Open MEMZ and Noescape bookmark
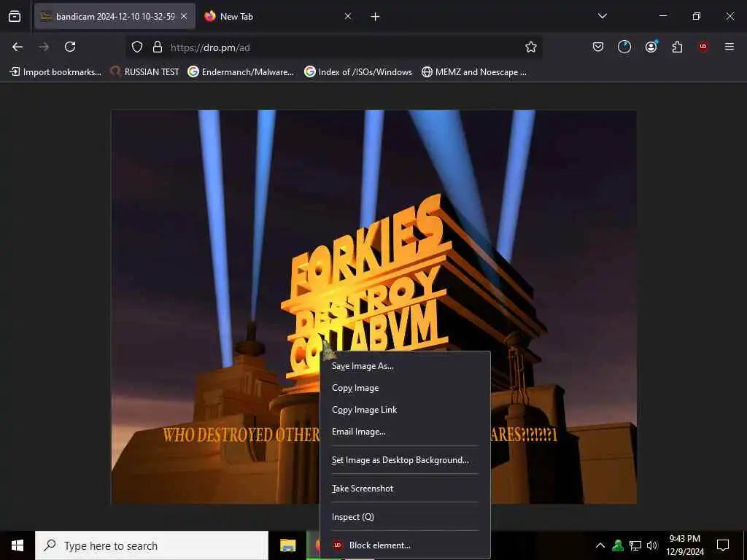Screen dimensions: 747x560 (474, 72)
